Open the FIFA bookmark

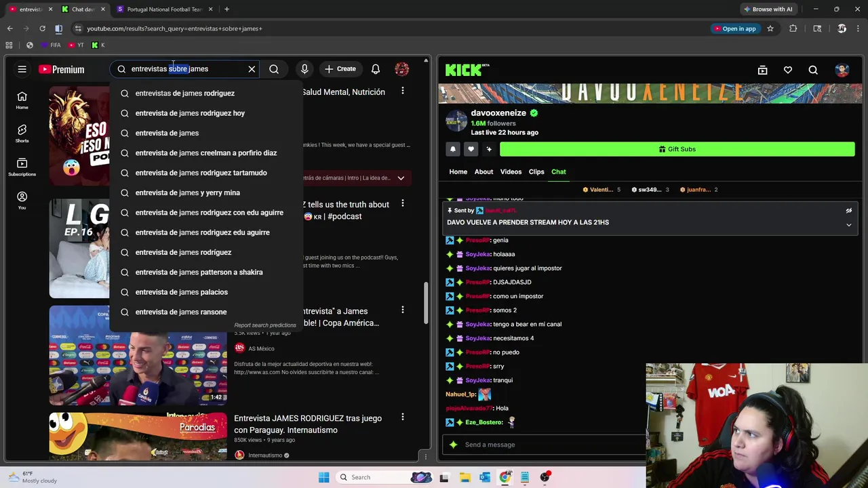[x=51, y=45]
